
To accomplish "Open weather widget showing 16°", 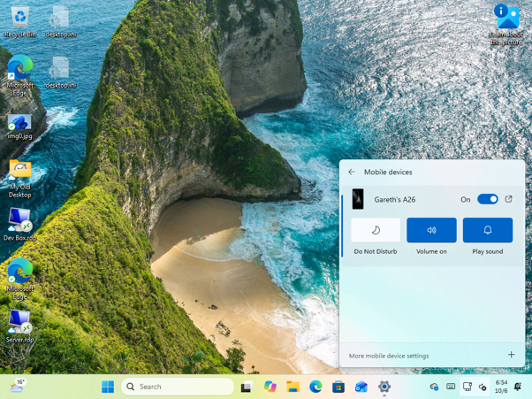I will click(17, 386).
